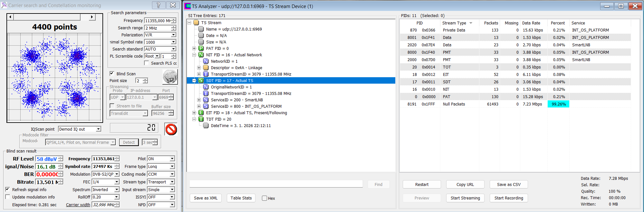Image resolution: width=644 pixels, height=212 pixels.
Task: Enable the Stream to file checkbox
Action: coord(112,106)
